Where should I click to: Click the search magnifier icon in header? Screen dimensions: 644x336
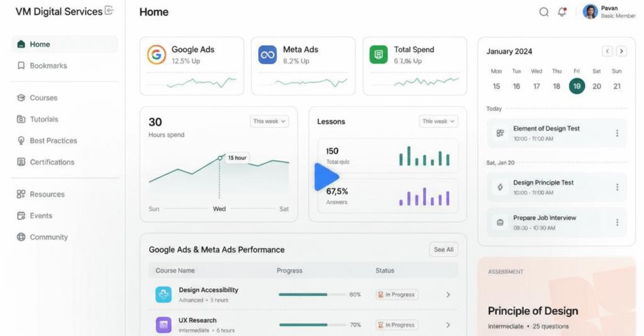(544, 12)
